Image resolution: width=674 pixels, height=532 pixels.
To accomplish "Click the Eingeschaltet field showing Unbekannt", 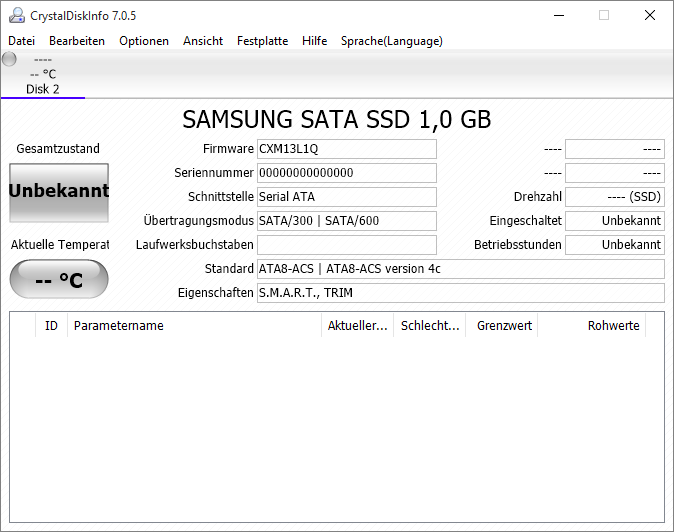I will 615,221.
